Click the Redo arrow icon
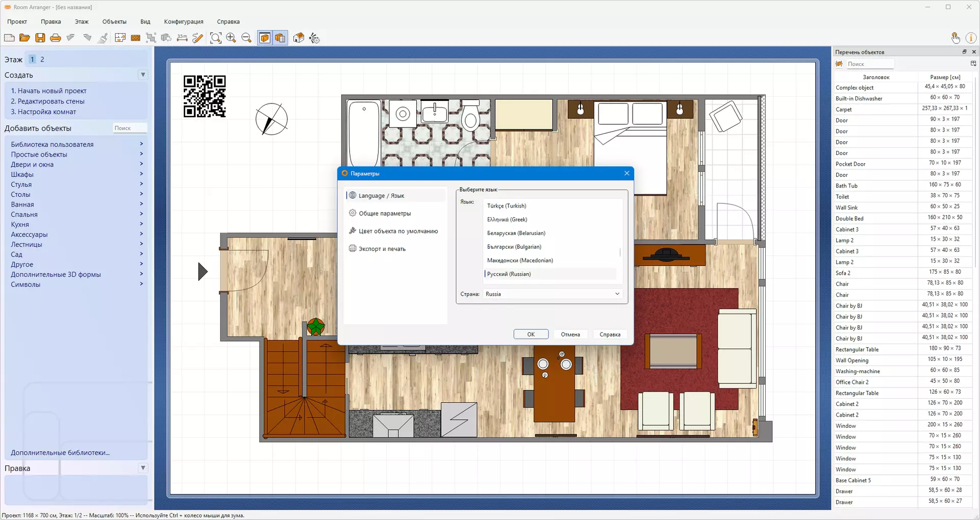980x520 pixels. tap(87, 38)
